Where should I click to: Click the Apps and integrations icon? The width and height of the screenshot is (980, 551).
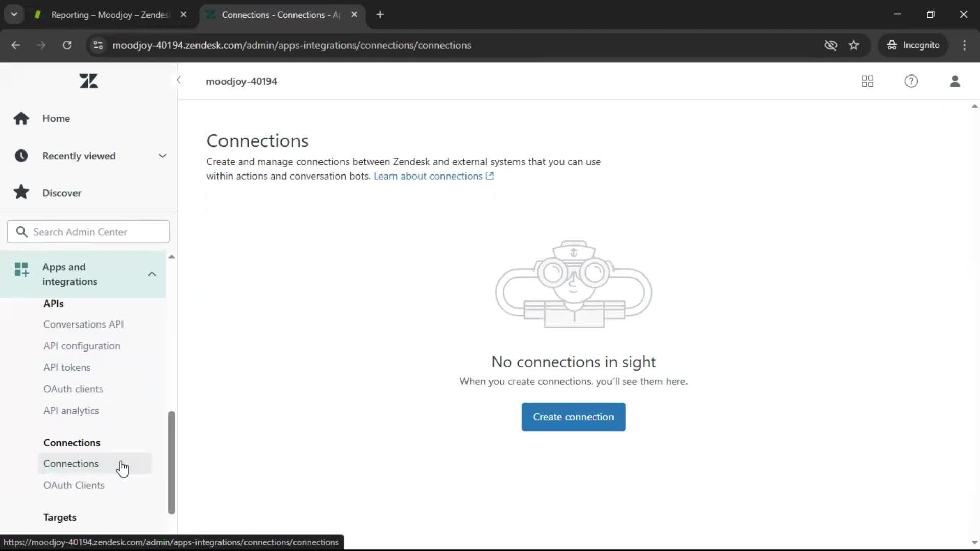point(21,269)
